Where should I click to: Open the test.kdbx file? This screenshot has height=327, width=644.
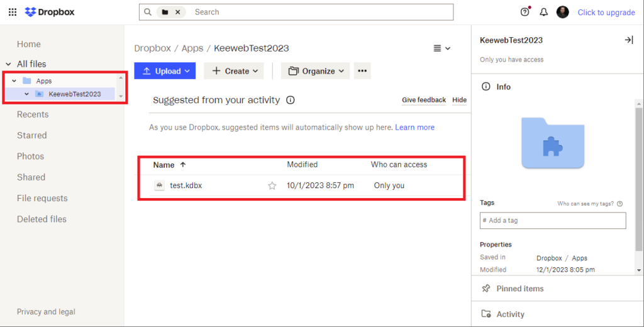coord(186,186)
